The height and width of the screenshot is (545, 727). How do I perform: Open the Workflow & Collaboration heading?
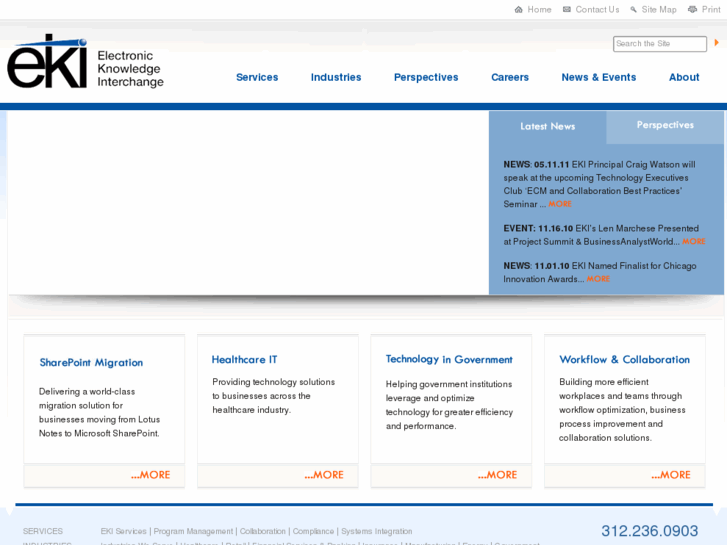625,359
